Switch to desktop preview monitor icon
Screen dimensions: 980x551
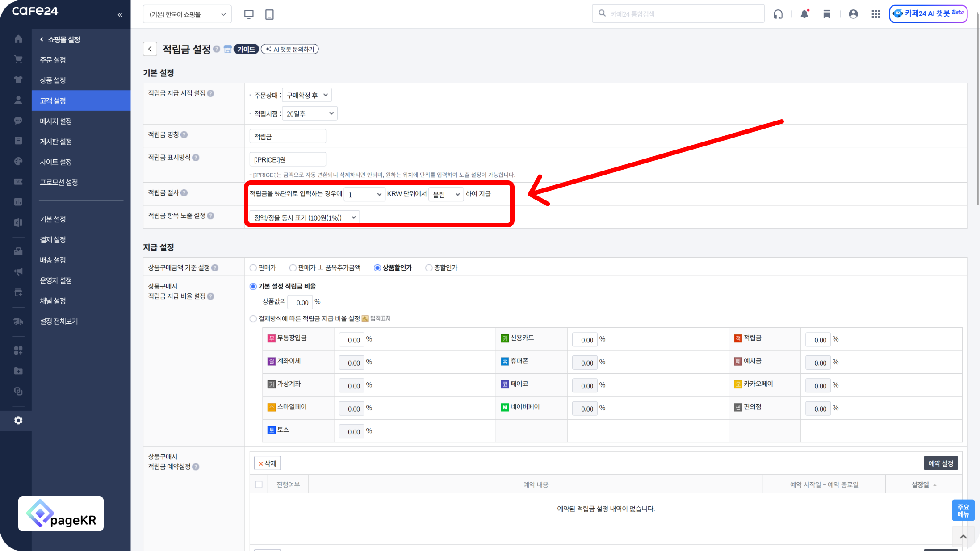(x=249, y=14)
